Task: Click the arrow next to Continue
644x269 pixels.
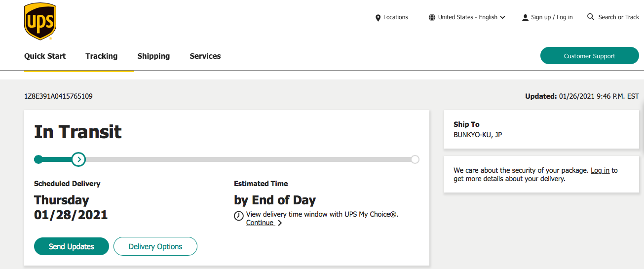Action: [x=280, y=223]
